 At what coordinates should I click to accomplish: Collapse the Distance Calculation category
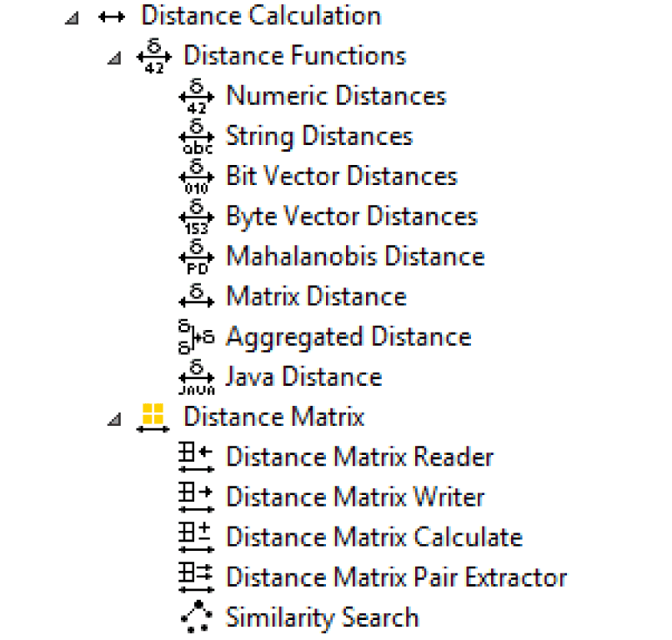[73, 17]
